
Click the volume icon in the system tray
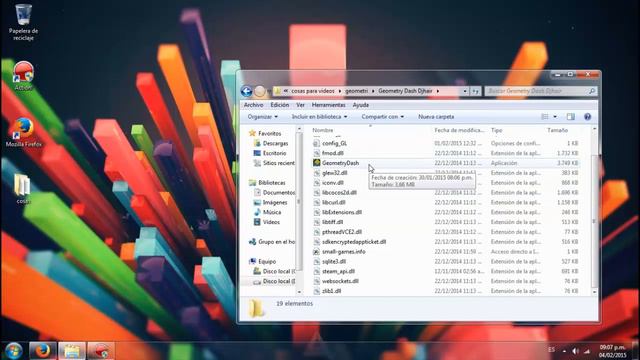click(576, 351)
